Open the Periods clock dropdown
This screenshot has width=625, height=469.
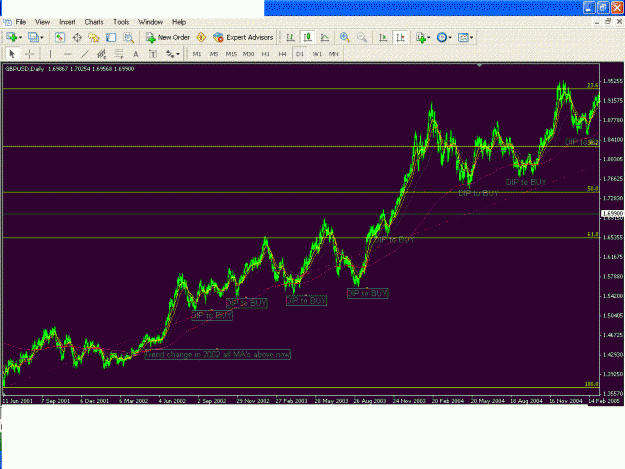444,37
